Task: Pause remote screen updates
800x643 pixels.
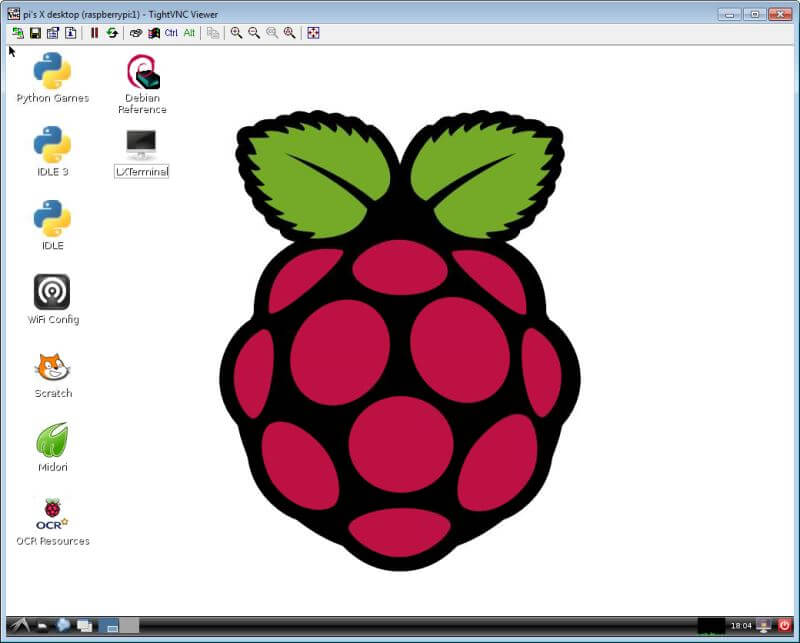Action: (x=95, y=33)
